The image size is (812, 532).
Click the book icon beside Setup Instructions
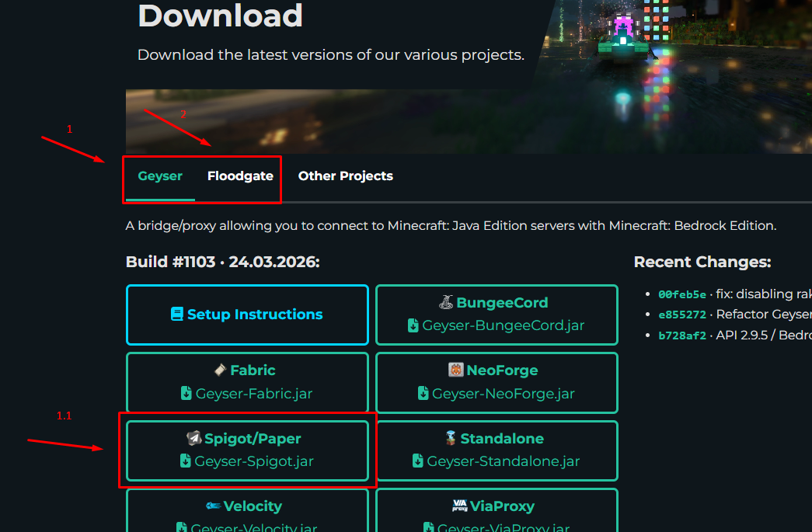pyautogui.click(x=177, y=314)
